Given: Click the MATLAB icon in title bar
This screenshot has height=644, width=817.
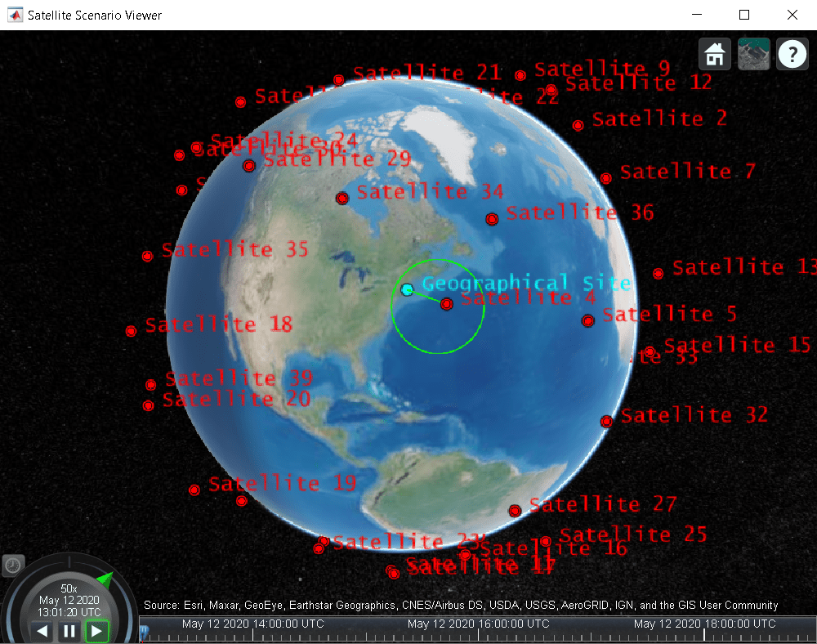Looking at the screenshot, I should pos(15,15).
